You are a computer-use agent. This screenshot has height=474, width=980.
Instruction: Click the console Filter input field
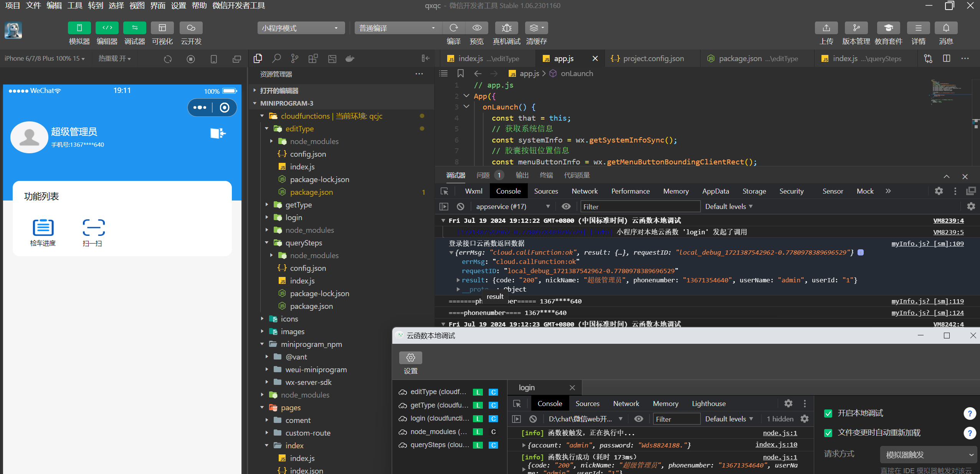(x=640, y=207)
